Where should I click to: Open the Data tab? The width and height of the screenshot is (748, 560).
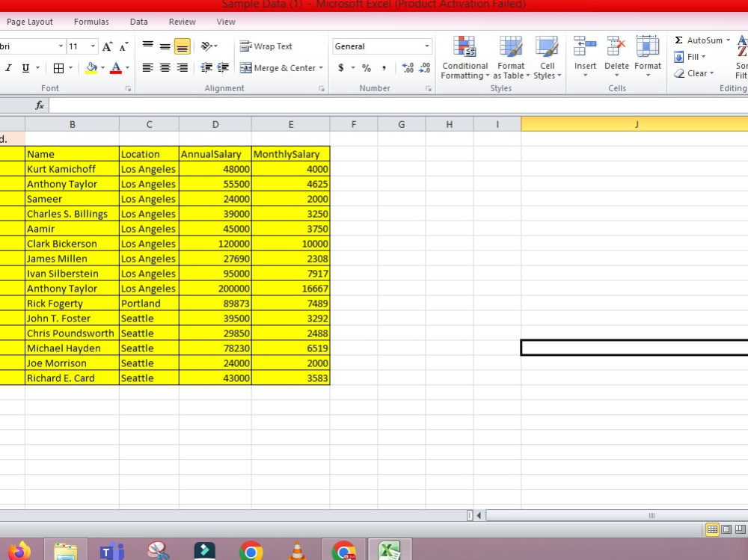139,22
